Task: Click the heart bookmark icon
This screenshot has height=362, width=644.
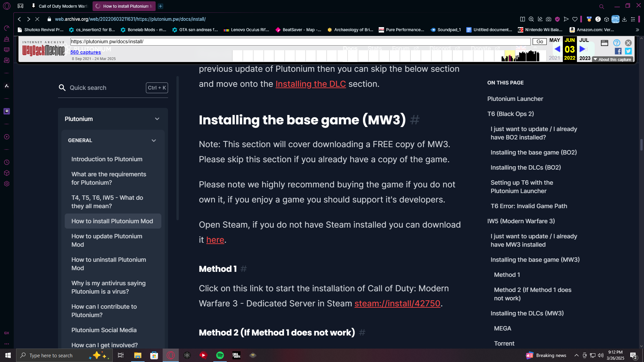Action: tap(575, 19)
